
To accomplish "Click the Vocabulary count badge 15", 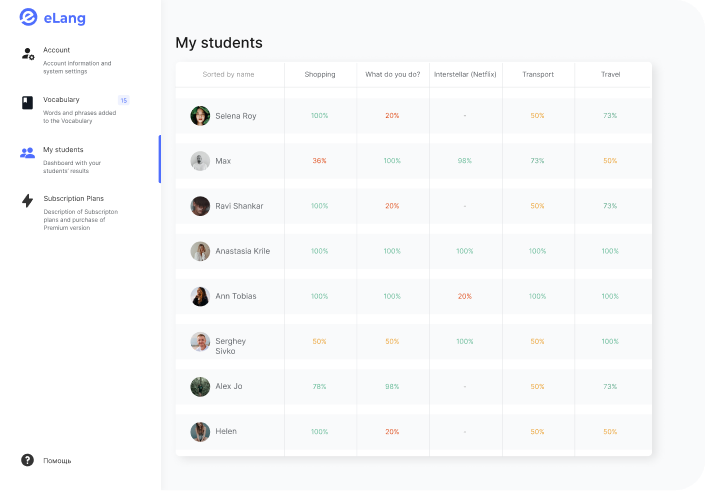I will 123,100.
